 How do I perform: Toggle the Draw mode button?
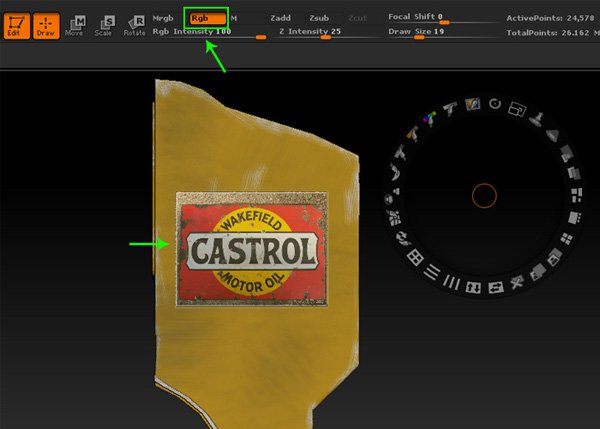click(x=46, y=26)
